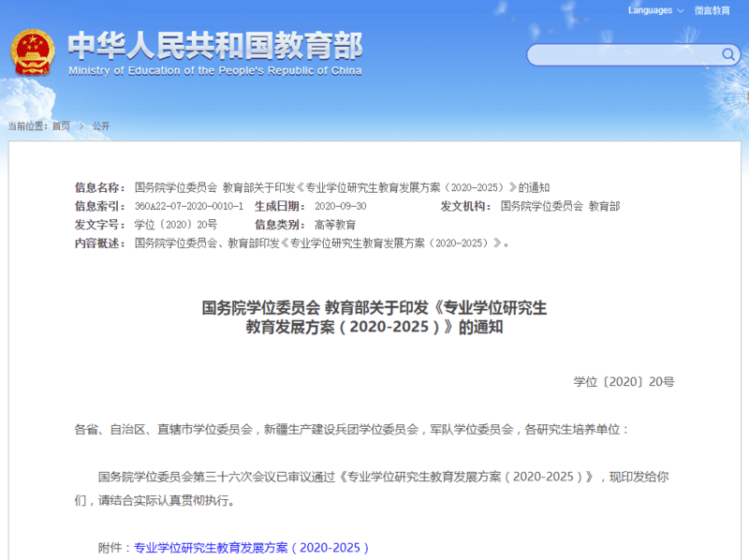Click the arrow between 首页 and 公开 breadcrumbs
Image resolution: width=749 pixels, height=560 pixels.
click(82, 125)
